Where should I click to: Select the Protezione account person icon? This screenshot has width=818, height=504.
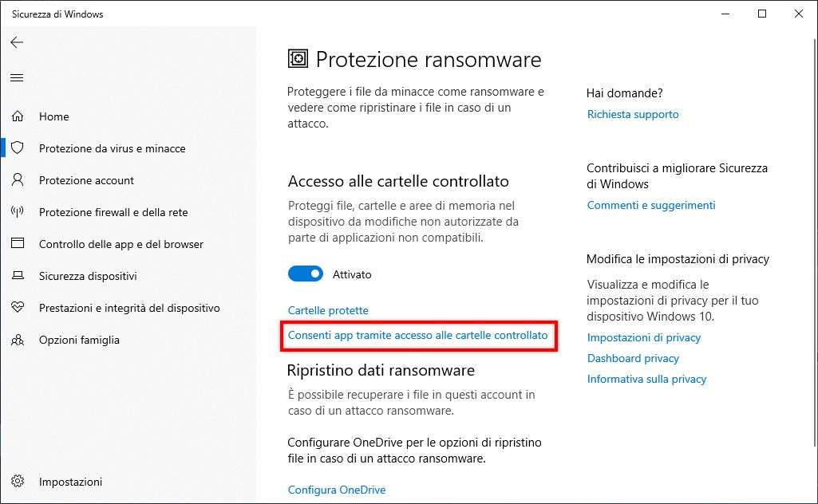click(x=16, y=180)
